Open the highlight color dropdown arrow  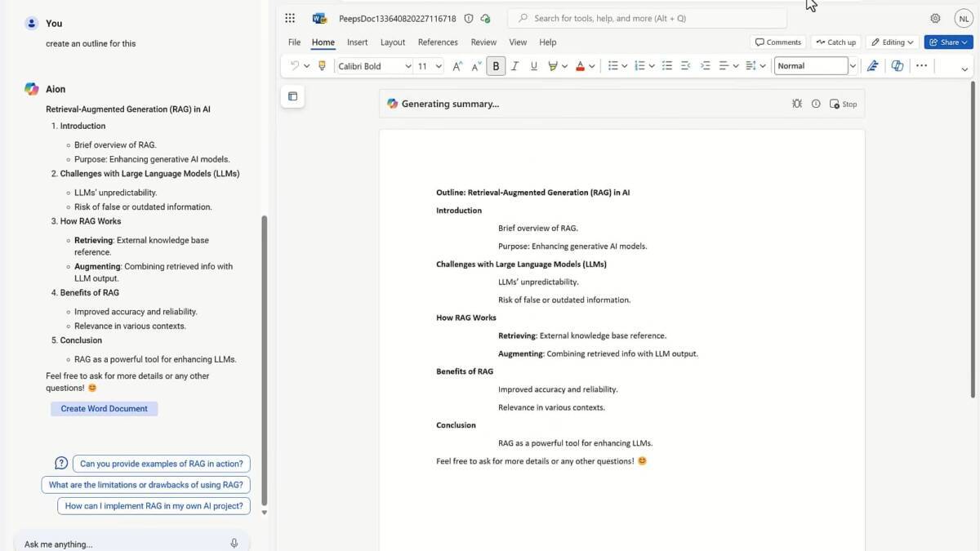[x=564, y=66]
